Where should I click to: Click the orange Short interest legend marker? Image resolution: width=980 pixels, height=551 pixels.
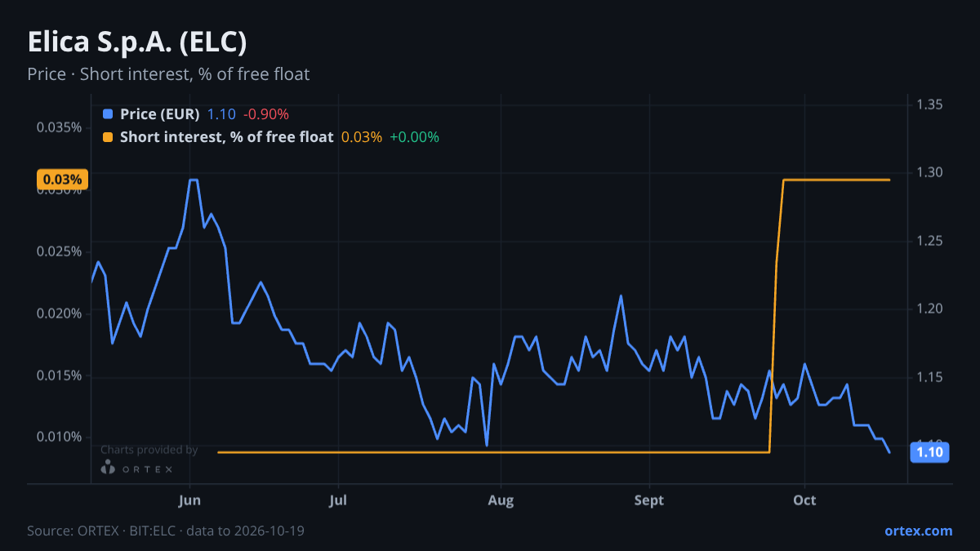(108, 137)
